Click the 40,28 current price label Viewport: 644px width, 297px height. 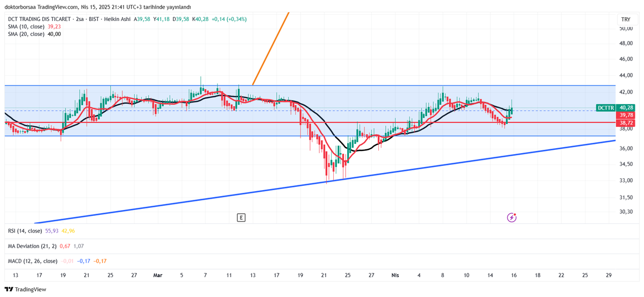[x=626, y=108]
